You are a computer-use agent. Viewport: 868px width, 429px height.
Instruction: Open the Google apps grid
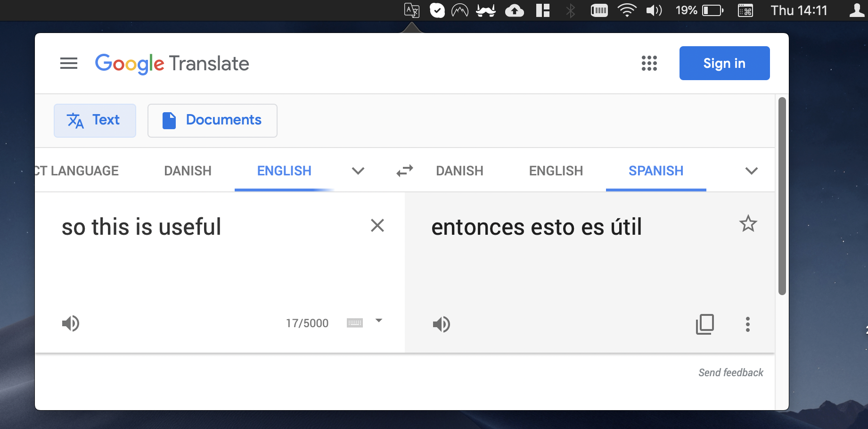tap(649, 63)
